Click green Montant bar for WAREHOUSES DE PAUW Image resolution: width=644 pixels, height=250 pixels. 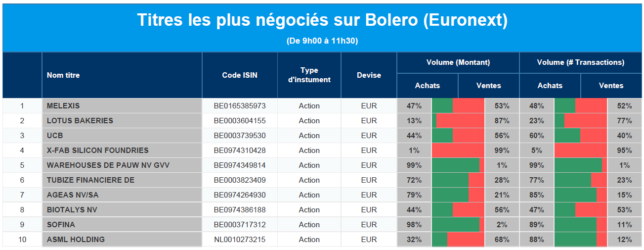coord(455,165)
